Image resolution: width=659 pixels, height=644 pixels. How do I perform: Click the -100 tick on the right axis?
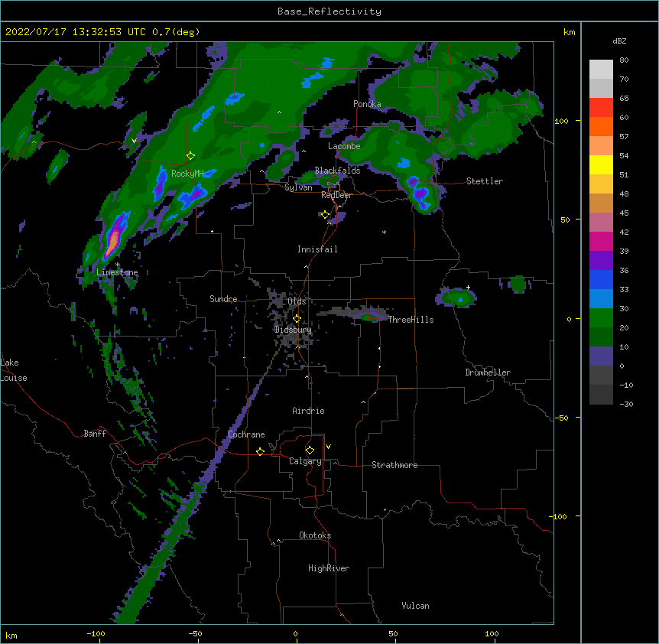pyautogui.click(x=559, y=516)
